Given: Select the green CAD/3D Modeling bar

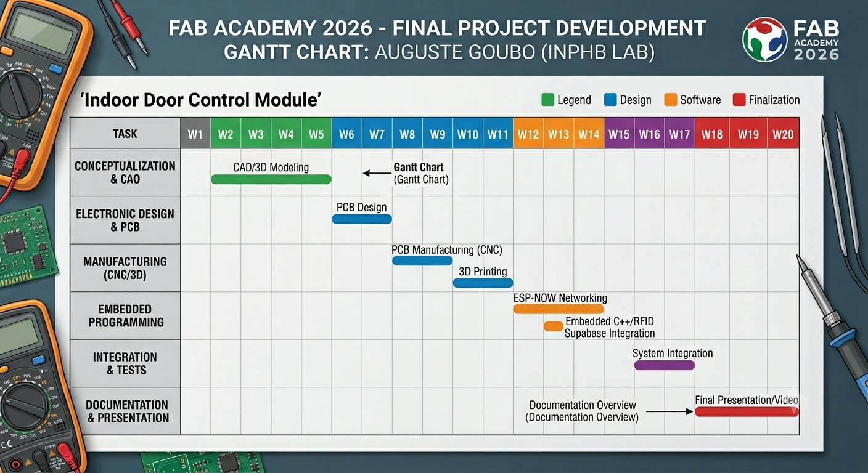Looking at the screenshot, I should click(x=271, y=179).
